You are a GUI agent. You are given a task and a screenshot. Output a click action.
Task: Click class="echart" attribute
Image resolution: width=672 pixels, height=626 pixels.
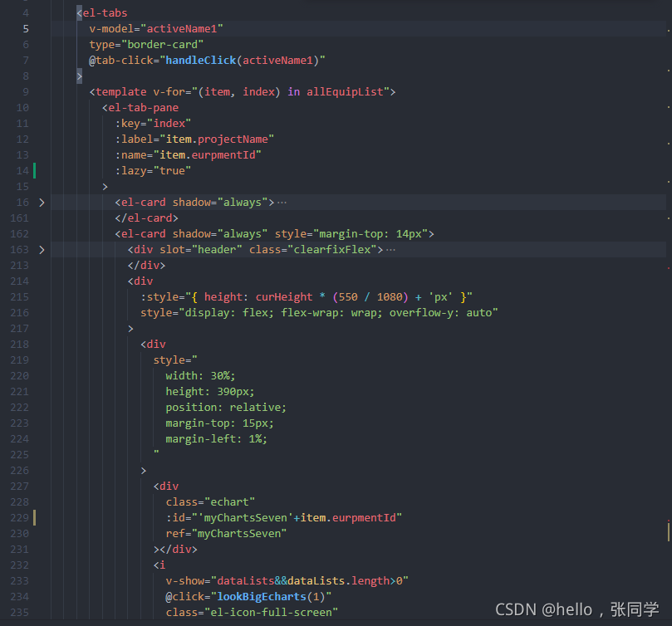[x=210, y=502]
